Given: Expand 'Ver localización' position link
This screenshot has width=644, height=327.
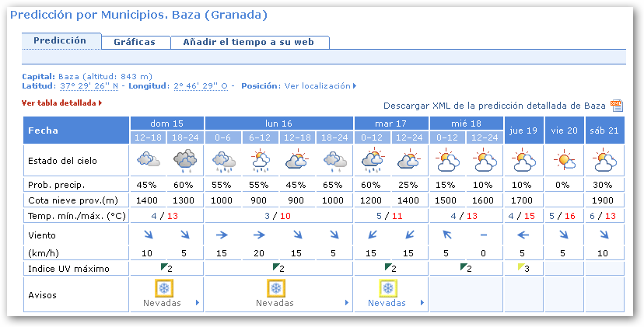Looking at the screenshot, I should coord(320,86).
